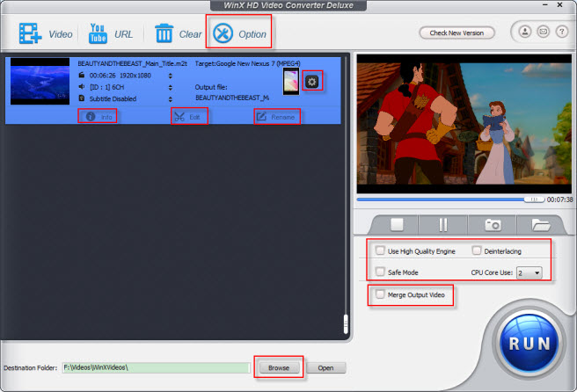Enable Use High Quality Engine

click(380, 250)
